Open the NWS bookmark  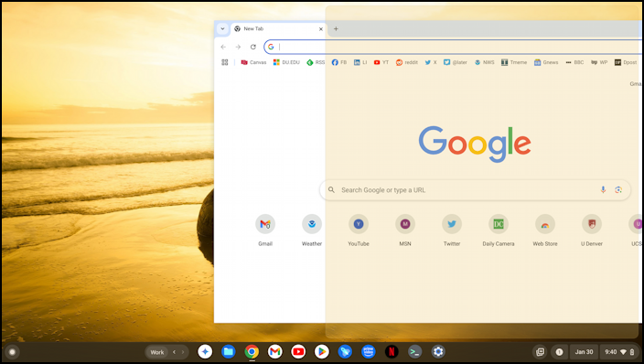[x=485, y=62]
